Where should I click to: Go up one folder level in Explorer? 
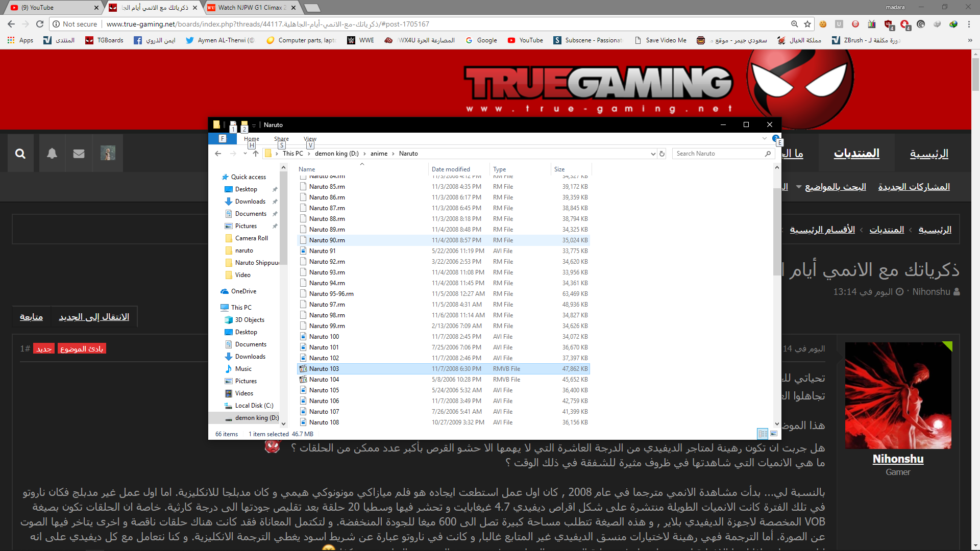256,154
